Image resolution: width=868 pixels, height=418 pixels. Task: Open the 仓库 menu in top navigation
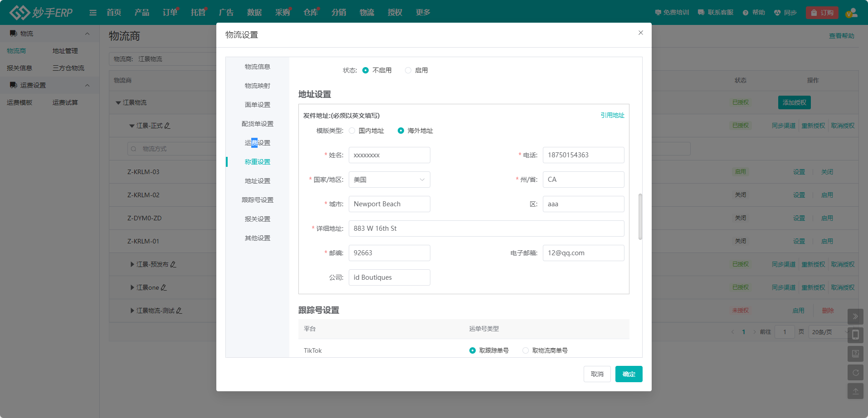pyautogui.click(x=311, y=12)
